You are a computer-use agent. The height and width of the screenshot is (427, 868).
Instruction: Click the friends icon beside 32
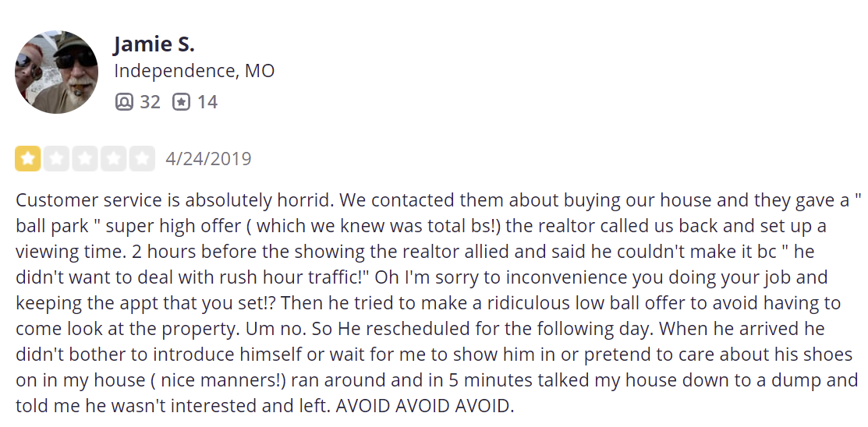pos(125,102)
